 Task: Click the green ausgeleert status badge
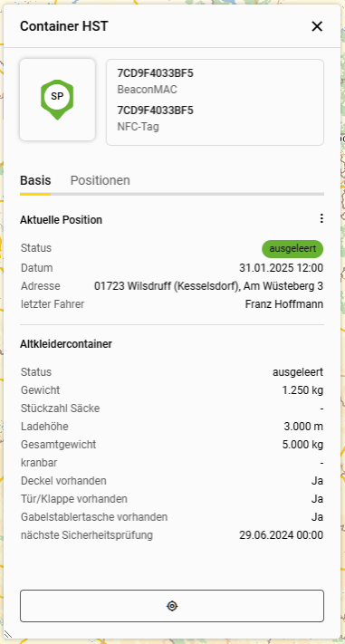292,248
